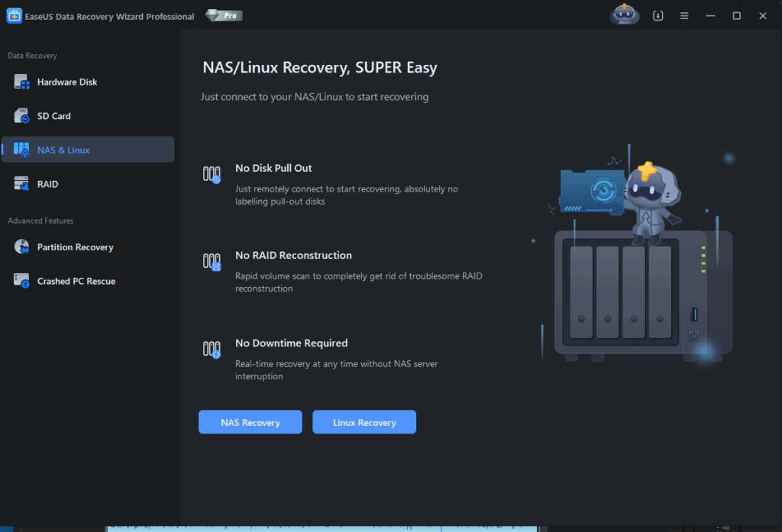
Task: Click the RAID disk icon
Action: (x=21, y=184)
